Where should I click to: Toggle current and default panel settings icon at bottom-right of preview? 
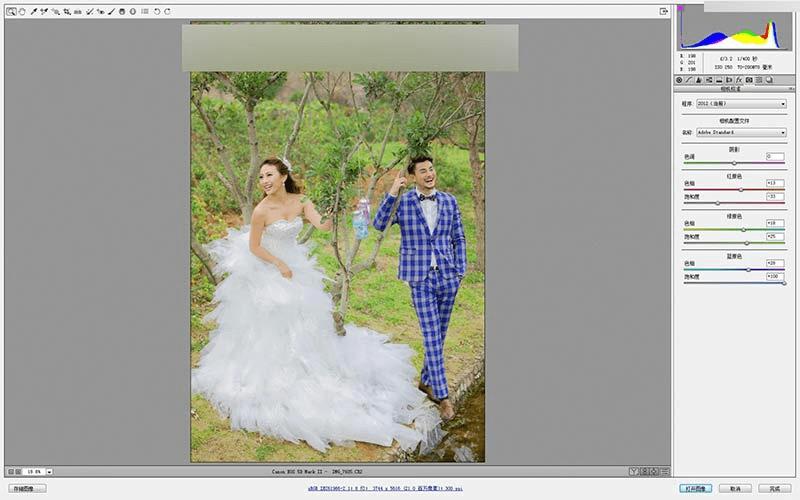665,472
